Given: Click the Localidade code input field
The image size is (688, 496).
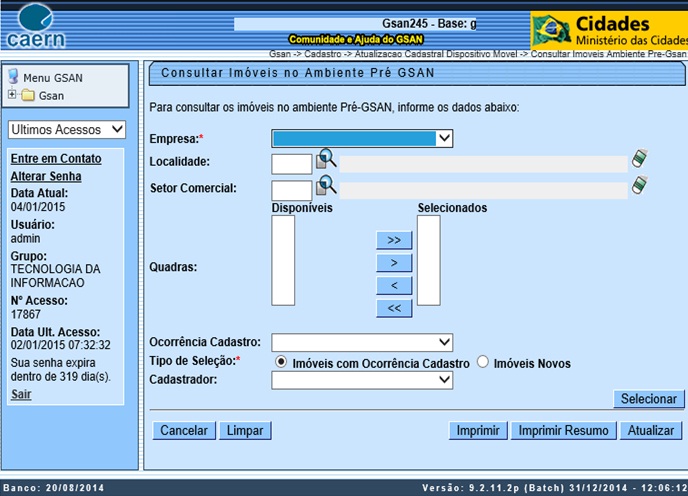Looking at the screenshot, I should click(x=292, y=164).
